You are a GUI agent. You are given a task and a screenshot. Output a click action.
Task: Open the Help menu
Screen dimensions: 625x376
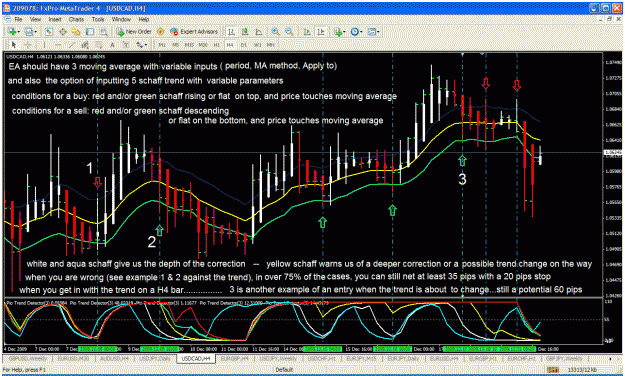tap(144, 19)
